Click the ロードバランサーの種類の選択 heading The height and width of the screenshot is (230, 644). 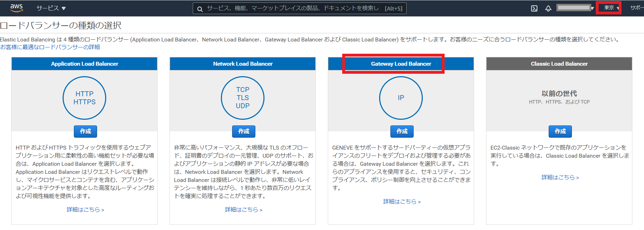click(x=60, y=26)
